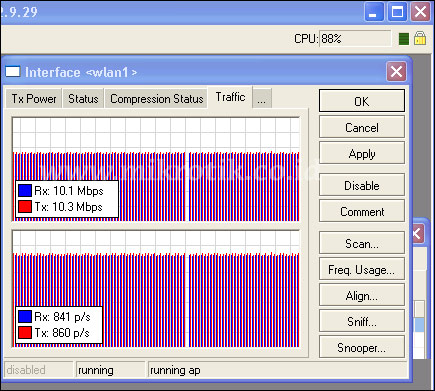Click the red Tx p/s legend swatch
This screenshot has width=435, height=391.
click(x=25, y=333)
